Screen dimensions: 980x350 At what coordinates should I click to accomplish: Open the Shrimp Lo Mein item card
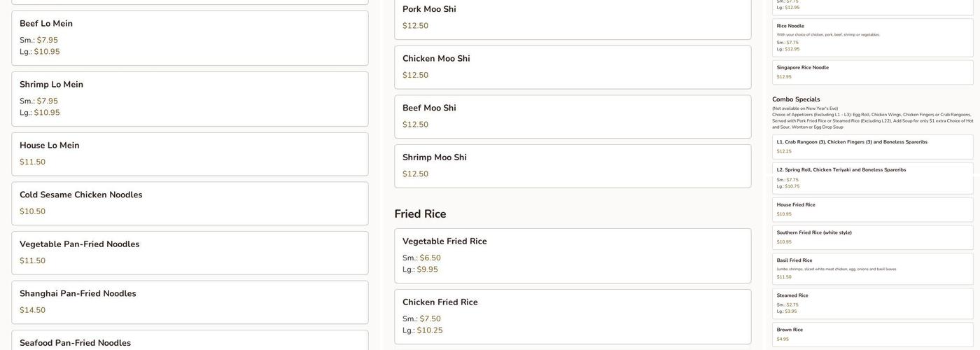190,99
